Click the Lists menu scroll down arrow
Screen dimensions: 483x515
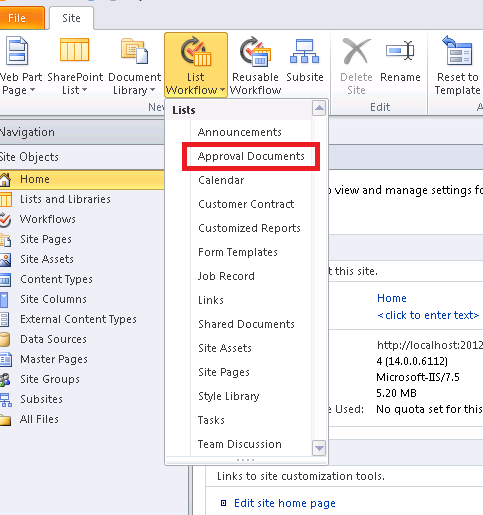click(x=319, y=448)
